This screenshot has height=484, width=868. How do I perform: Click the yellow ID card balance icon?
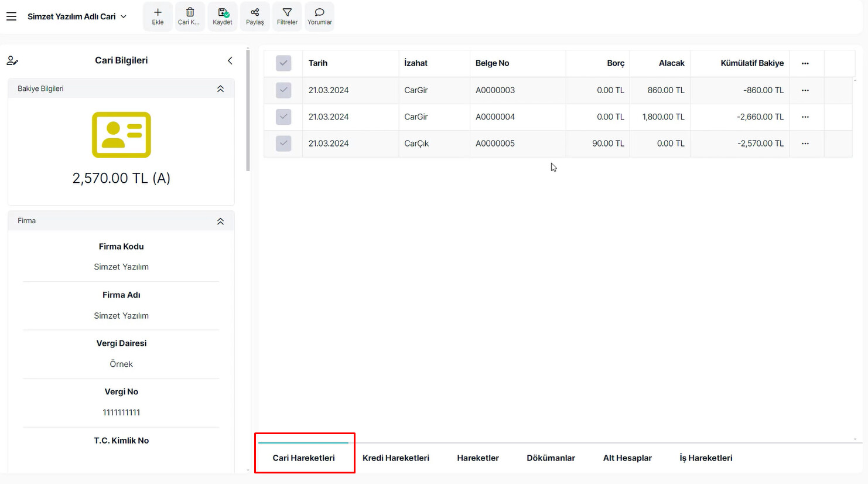121,135
